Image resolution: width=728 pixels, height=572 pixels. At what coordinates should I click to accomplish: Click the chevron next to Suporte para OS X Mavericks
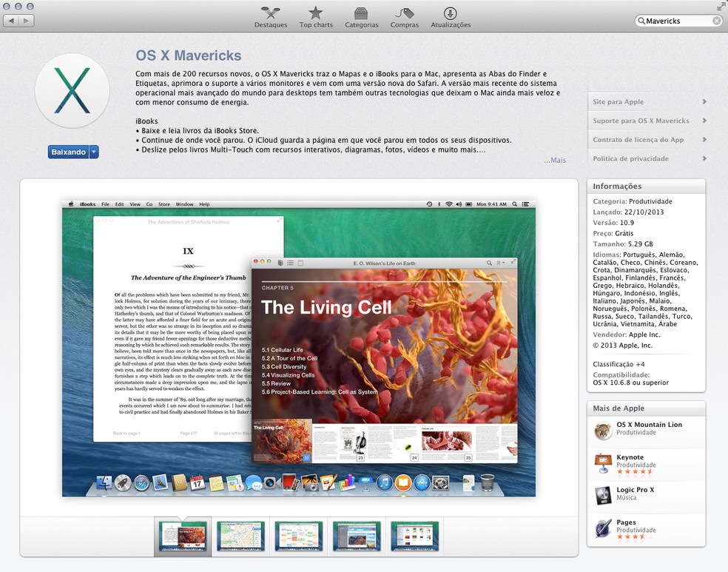704,121
